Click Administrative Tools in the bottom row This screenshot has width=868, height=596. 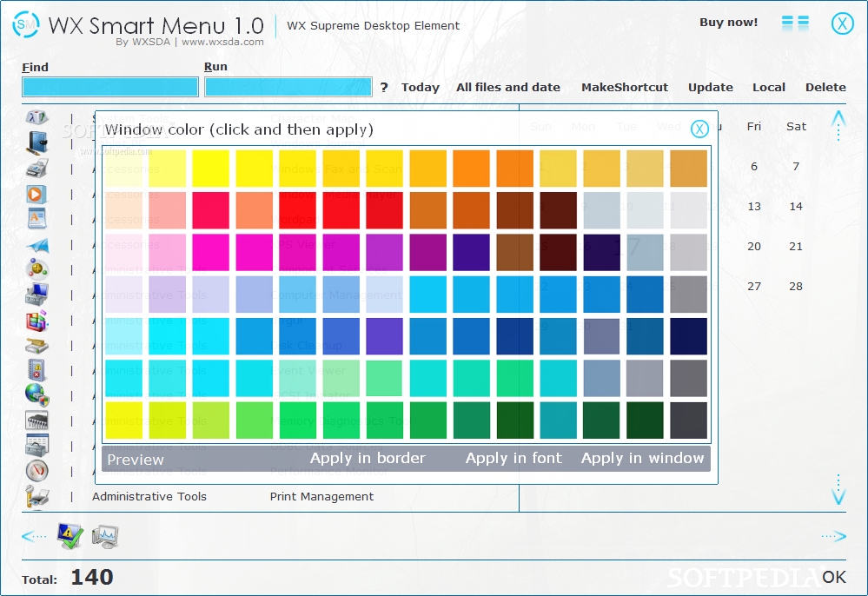tap(149, 496)
